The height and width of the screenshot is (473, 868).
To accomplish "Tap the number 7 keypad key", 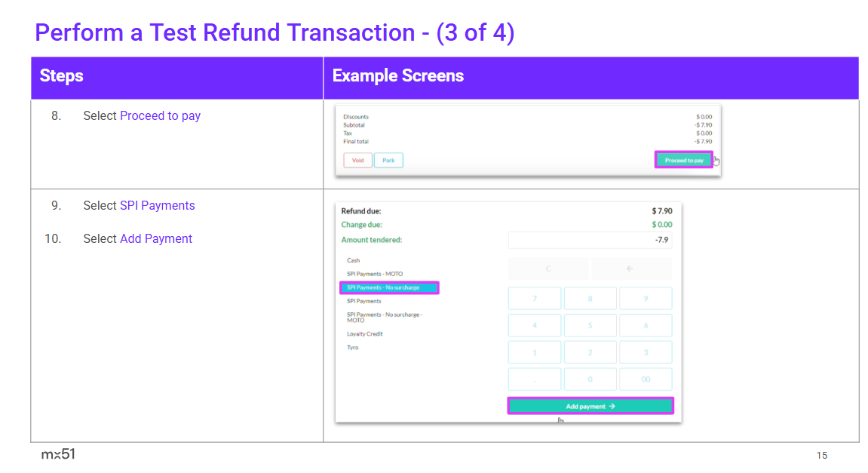I will [x=535, y=299].
